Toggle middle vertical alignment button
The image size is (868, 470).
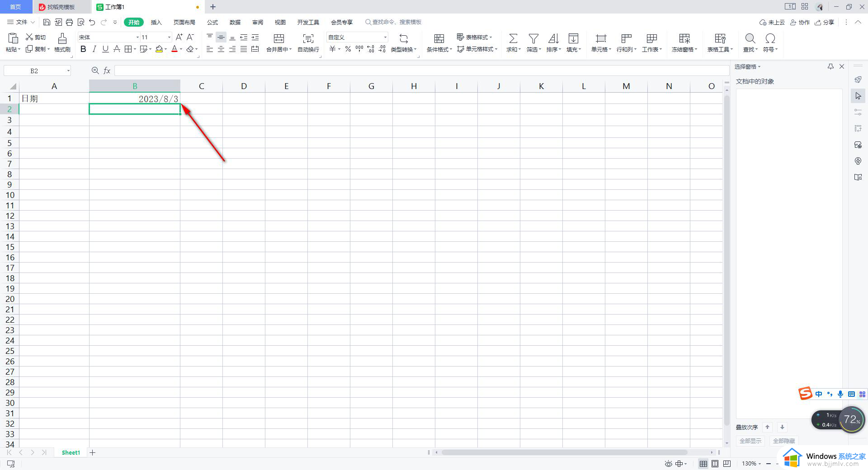[x=221, y=37]
